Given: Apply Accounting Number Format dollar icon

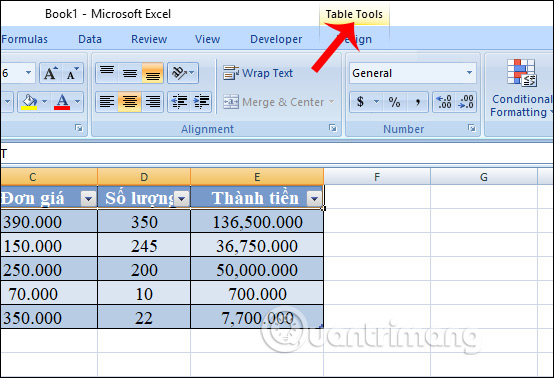Looking at the screenshot, I should click(x=360, y=102).
